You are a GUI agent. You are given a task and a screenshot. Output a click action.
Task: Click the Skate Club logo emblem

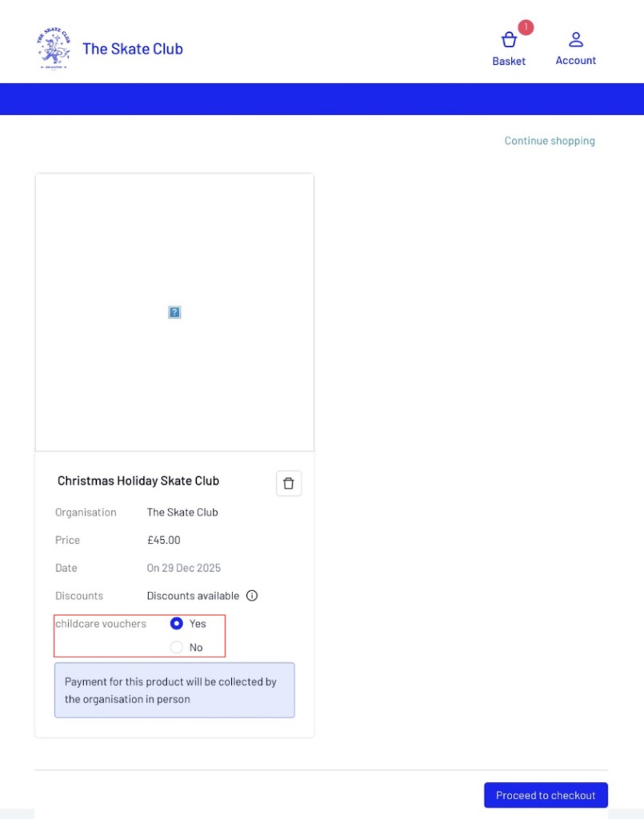(x=53, y=48)
